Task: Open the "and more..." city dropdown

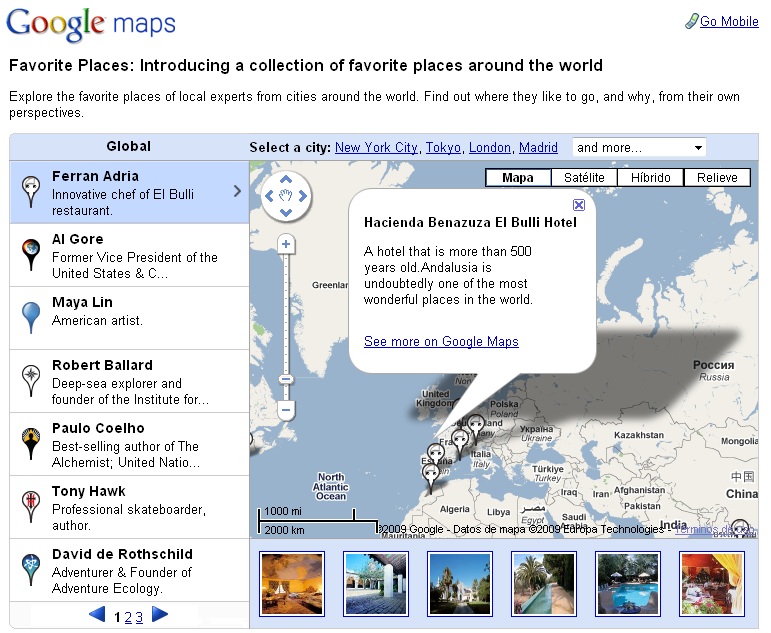Action: tap(639, 147)
